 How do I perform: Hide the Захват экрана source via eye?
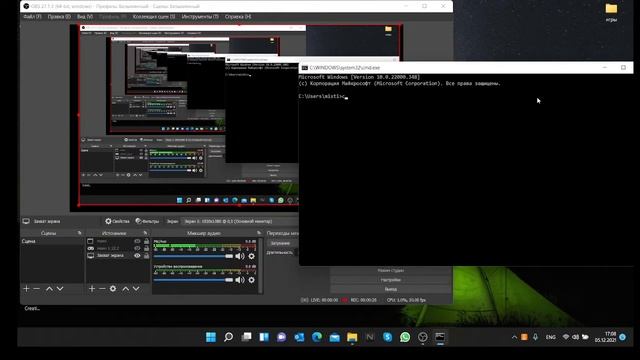pos(137,256)
